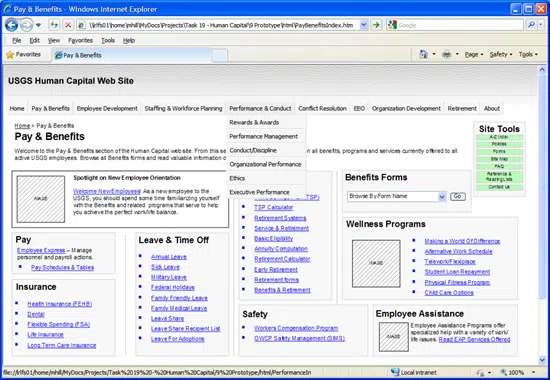Open the address bar history dropdown
This screenshot has width=550, height=380.
click(363, 25)
